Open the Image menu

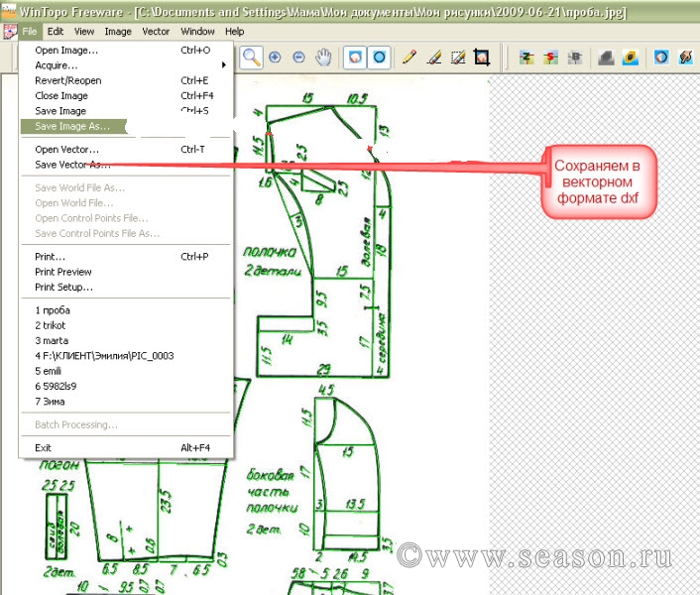(118, 32)
